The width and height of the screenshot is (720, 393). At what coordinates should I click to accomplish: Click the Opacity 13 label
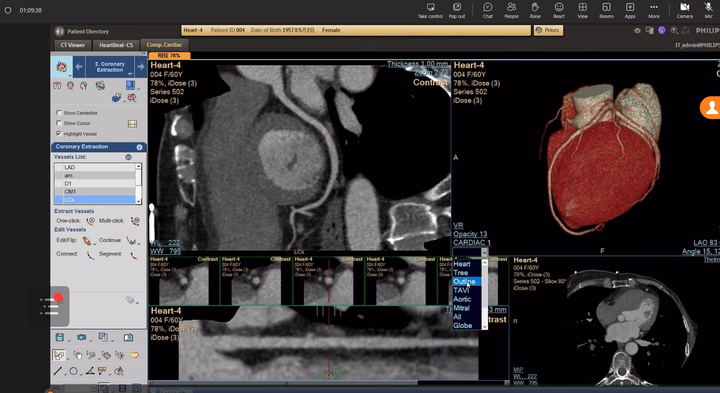[470, 234]
